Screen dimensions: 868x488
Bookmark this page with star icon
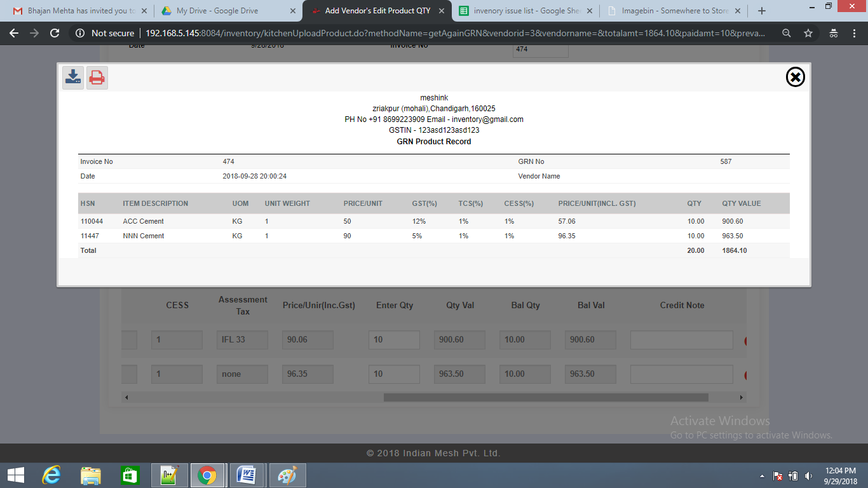[808, 33]
